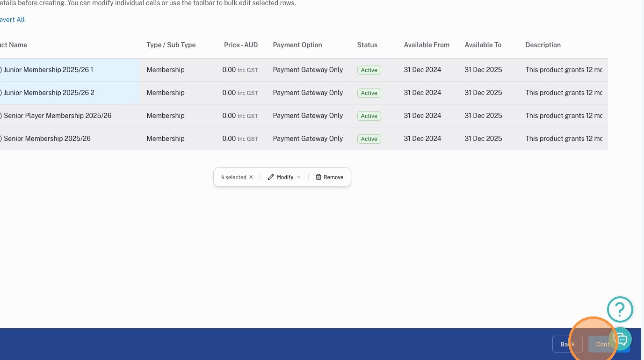
Task: Click the Payment Option column header
Action: pos(297,45)
